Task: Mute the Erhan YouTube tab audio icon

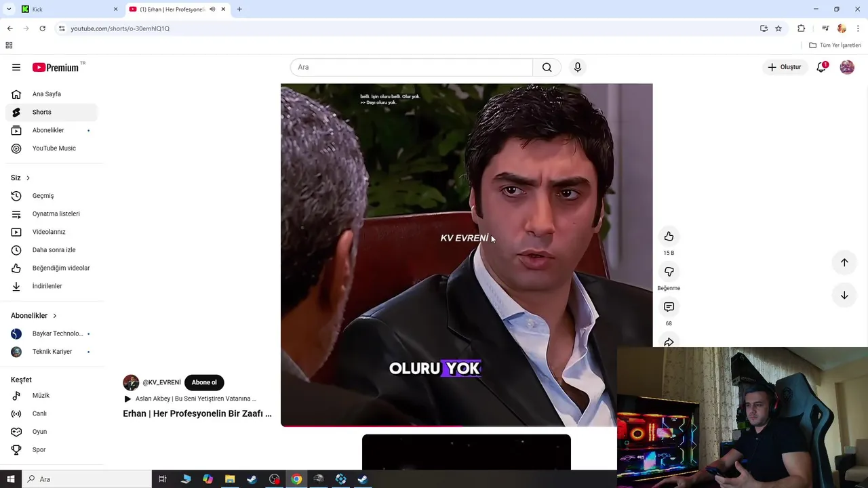Action: coord(212,9)
